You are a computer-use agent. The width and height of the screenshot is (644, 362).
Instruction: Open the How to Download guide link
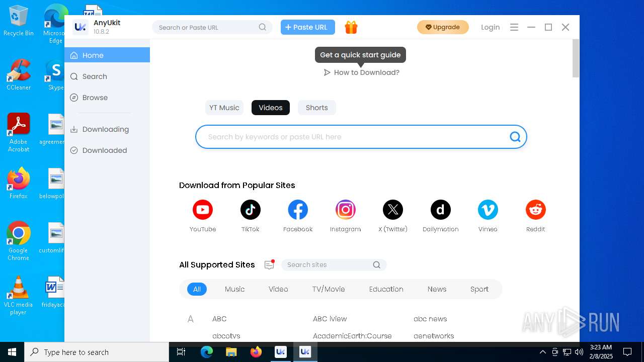pos(361,72)
